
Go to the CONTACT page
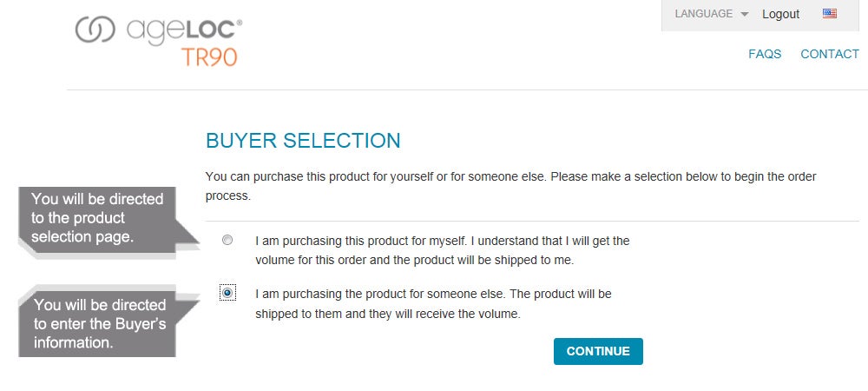pos(830,54)
